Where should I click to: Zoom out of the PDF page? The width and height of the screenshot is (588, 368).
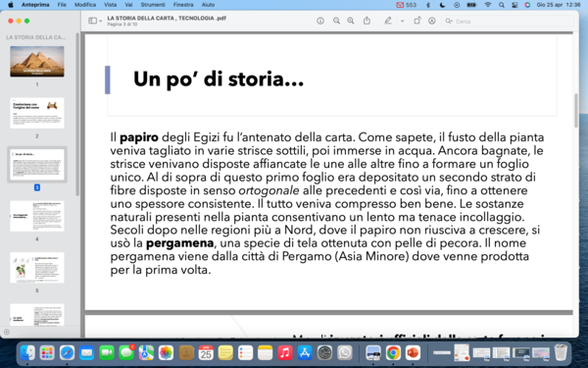coord(336,21)
